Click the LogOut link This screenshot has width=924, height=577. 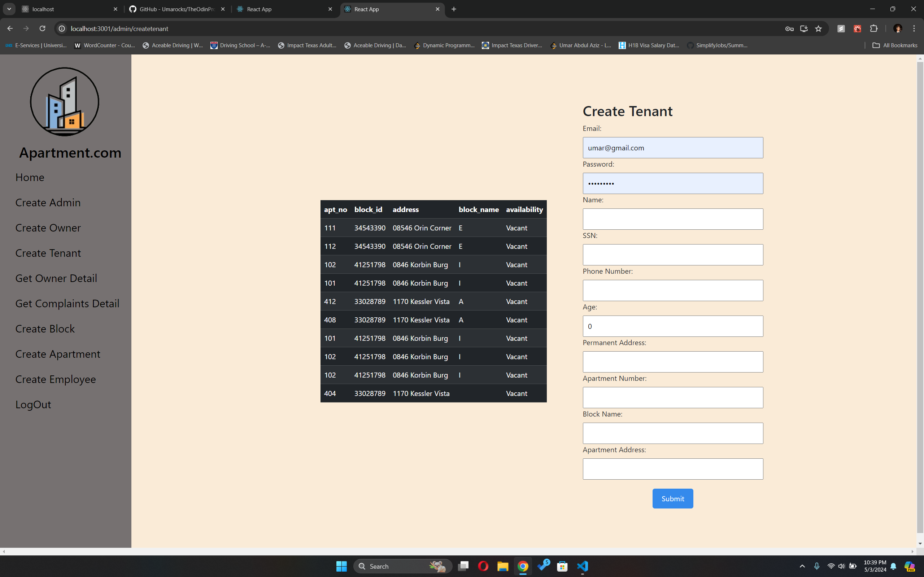pos(33,404)
